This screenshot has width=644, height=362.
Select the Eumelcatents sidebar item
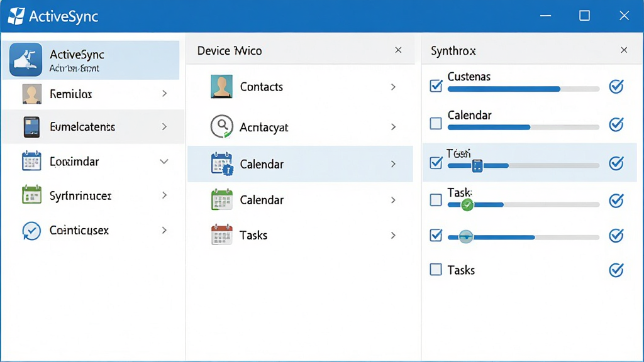pyautogui.click(x=93, y=126)
